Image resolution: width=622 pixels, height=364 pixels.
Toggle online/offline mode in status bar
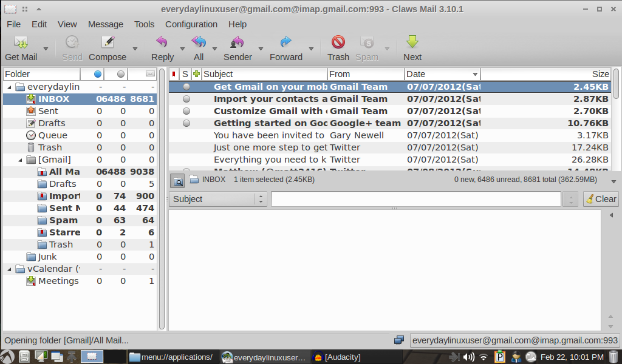(x=399, y=340)
